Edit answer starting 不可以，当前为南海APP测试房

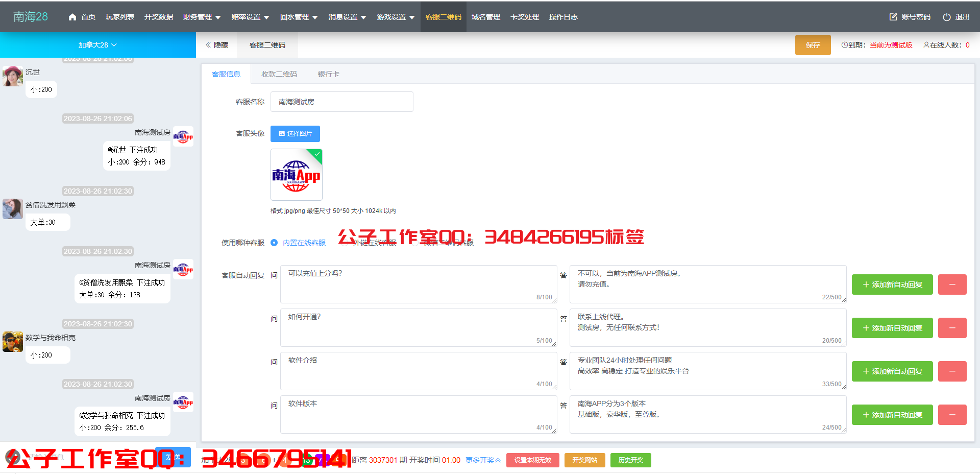pos(708,284)
